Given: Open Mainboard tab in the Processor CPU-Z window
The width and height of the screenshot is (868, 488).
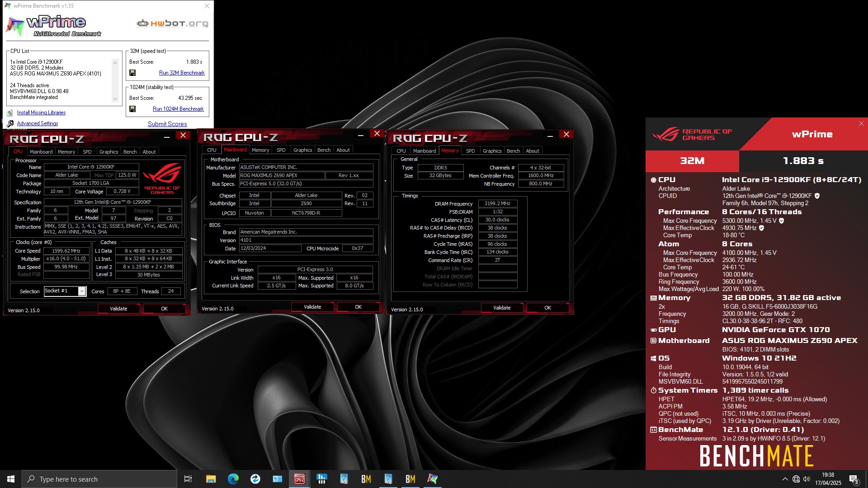Looking at the screenshot, I should point(41,152).
